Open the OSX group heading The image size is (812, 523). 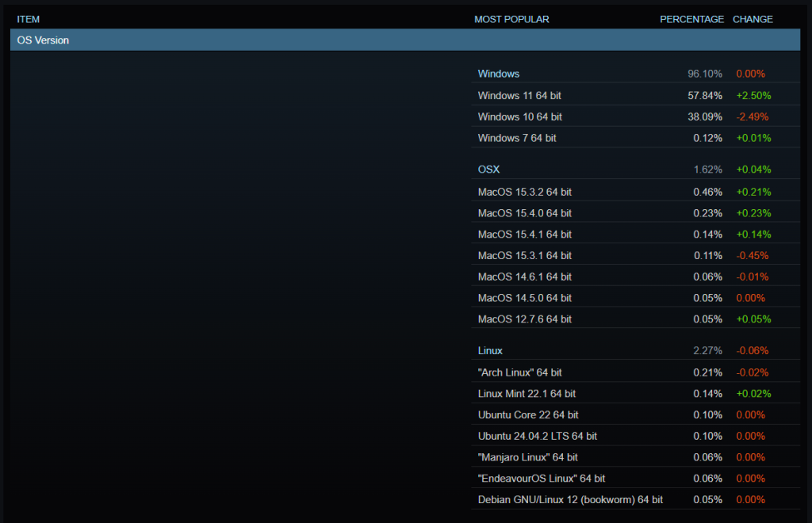pyautogui.click(x=488, y=169)
